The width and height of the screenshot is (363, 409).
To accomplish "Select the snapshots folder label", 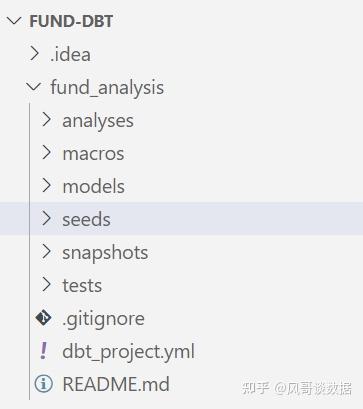I will tap(105, 253).
